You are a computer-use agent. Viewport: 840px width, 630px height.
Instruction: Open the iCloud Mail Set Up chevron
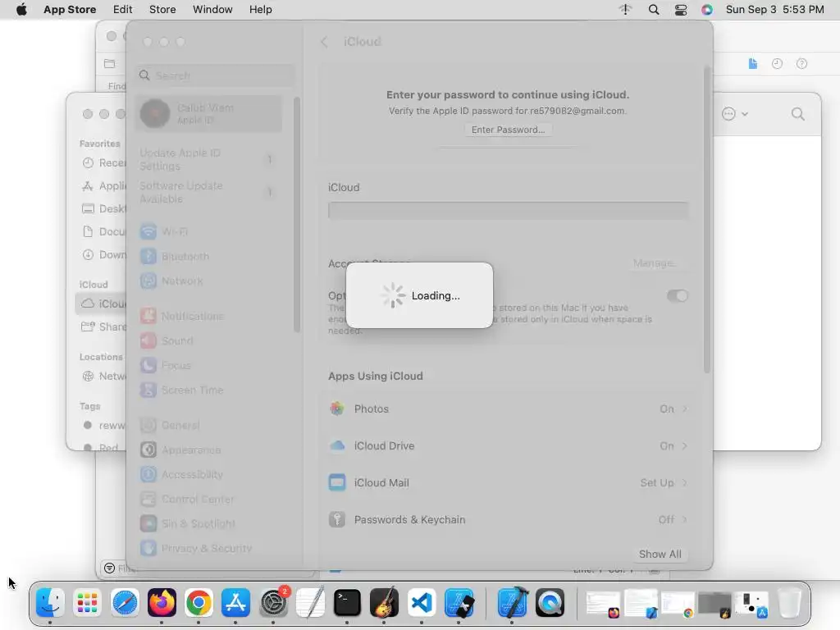point(685,482)
